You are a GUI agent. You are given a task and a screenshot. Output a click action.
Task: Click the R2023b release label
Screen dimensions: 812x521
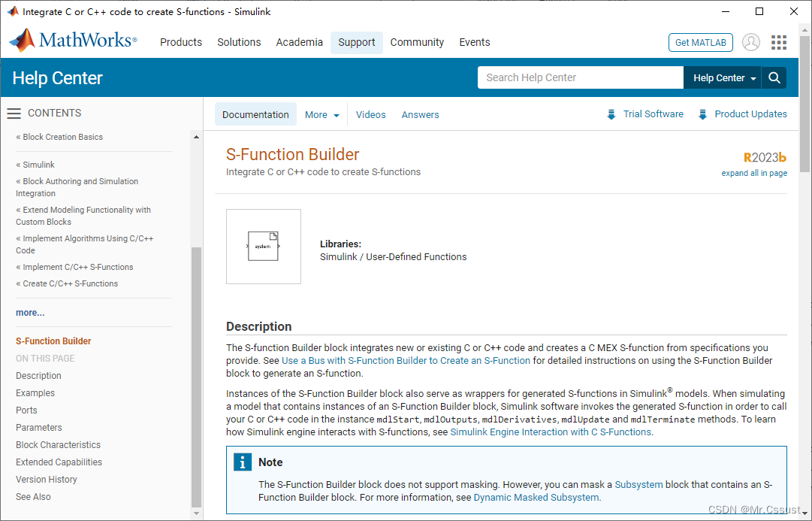coord(765,158)
